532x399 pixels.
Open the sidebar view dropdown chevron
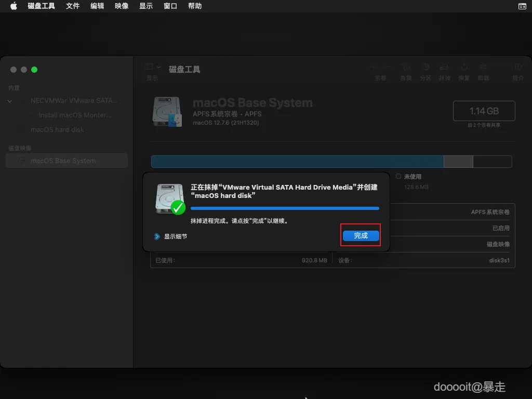158,67
